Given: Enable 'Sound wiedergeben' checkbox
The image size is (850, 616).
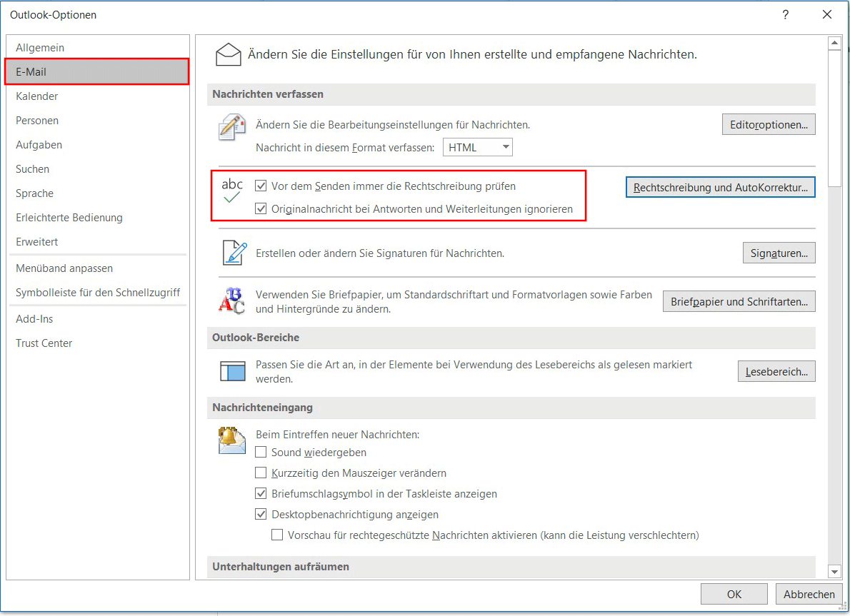Looking at the screenshot, I should pyautogui.click(x=261, y=452).
